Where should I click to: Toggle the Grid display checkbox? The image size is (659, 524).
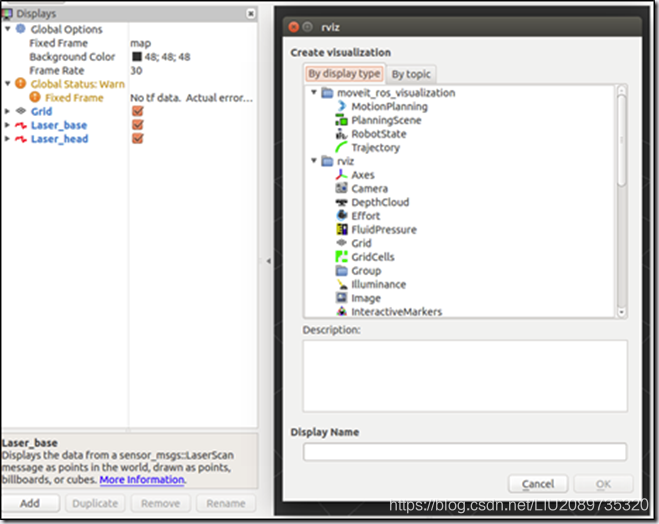click(x=137, y=111)
